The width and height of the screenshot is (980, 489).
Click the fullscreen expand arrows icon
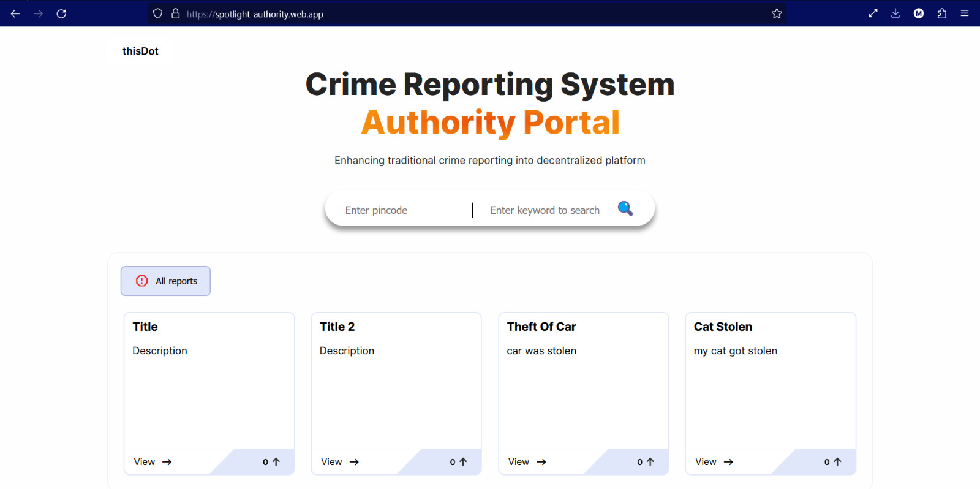coord(873,13)
